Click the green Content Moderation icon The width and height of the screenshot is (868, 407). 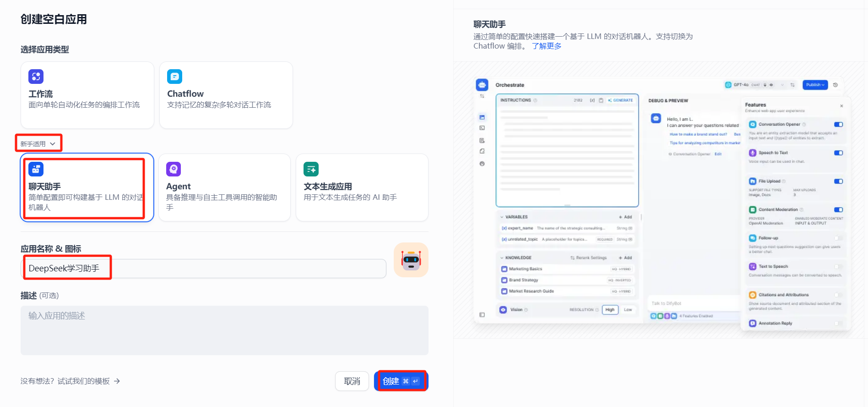(x=753, y=210)
